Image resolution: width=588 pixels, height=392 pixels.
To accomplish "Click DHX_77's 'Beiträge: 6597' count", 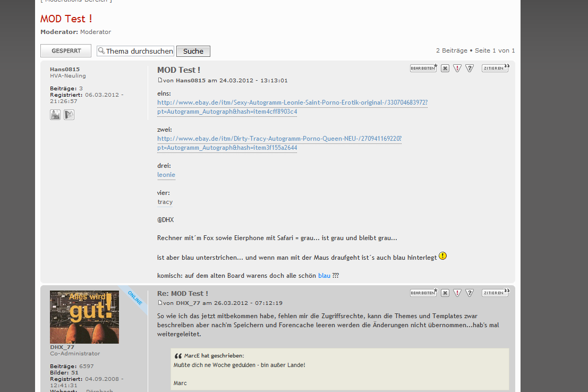I will pyautogui.click(x=72, y=366).
